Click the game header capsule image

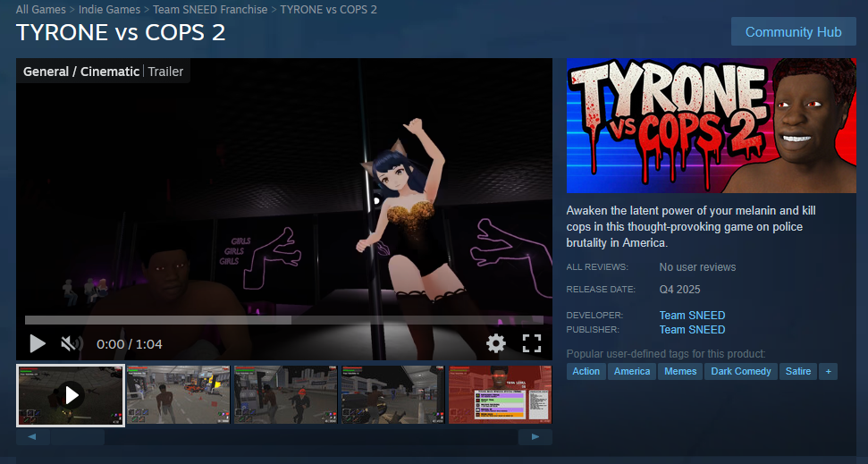pyautogui.click(x=712, y=126)
